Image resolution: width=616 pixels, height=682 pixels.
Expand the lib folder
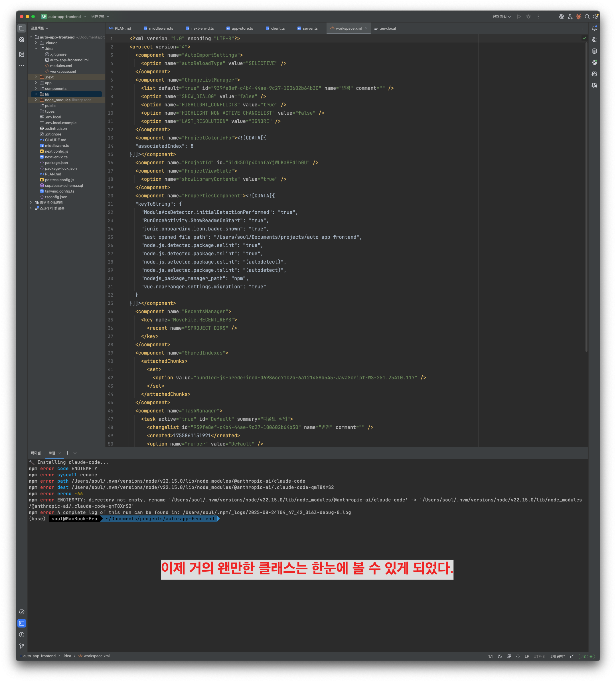pyautogui.click(x=36, y=94)
